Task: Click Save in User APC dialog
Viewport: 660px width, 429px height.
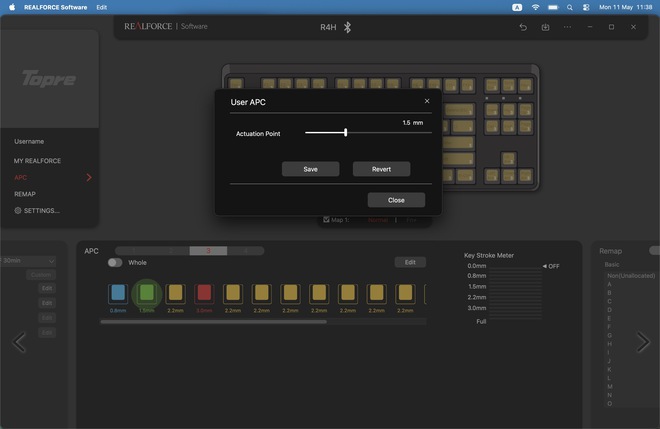Action: [x=311, y=169]
